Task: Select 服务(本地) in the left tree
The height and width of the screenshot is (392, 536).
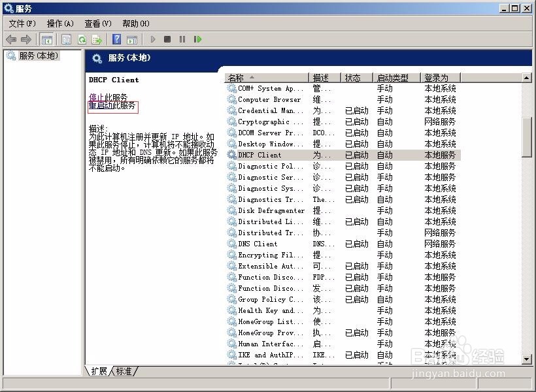Action: [36, 56]
